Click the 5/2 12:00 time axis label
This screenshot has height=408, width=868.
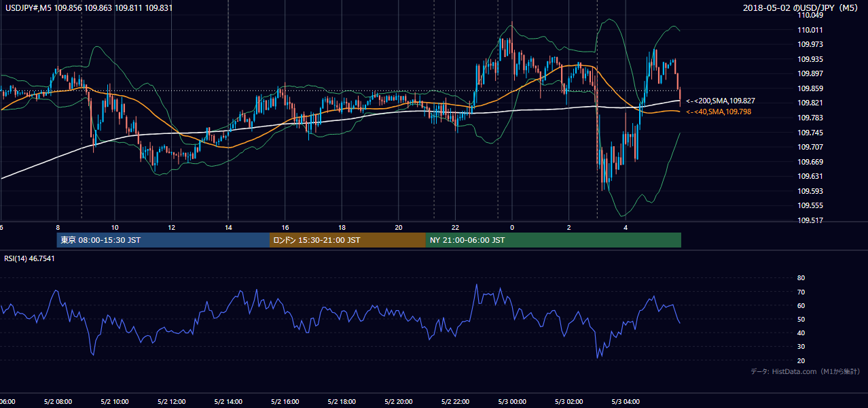pos(172,401)
